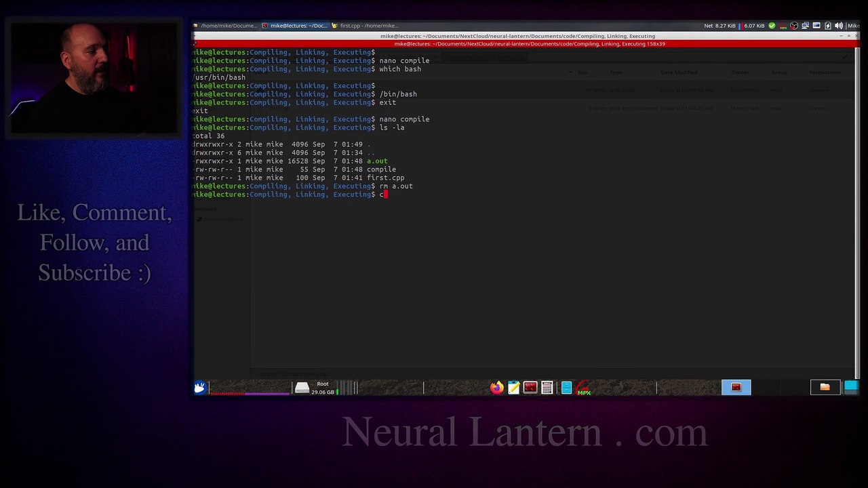Click the 'total 36' output line
The height and width of the screenshot is (488, 868).
(x=209, y=136)
